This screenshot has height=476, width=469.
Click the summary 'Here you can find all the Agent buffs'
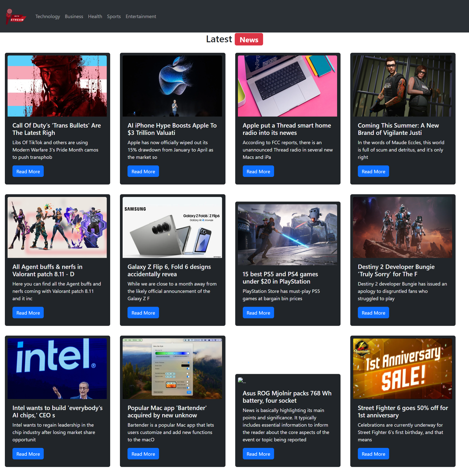coord(57,291)
